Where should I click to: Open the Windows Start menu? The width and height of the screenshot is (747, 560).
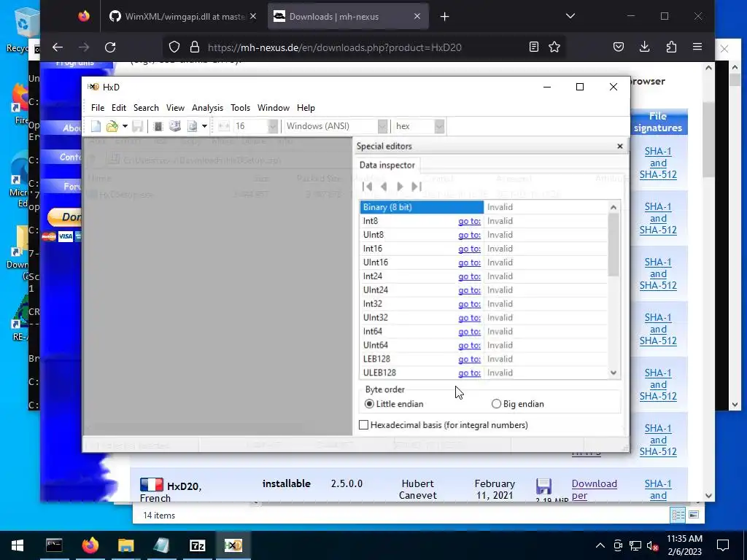(x=18, y=545)
